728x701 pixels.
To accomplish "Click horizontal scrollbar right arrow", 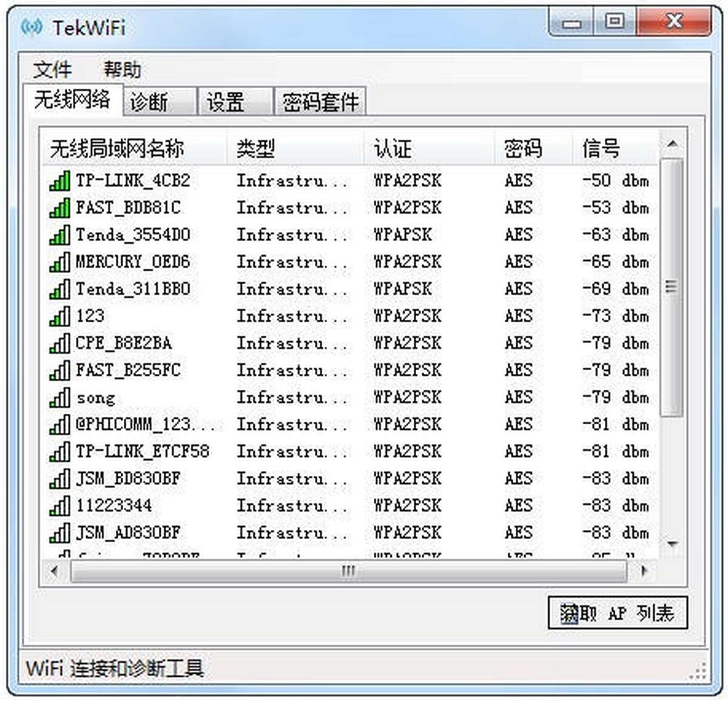I will pyautogui.click(x=644, y=571).
